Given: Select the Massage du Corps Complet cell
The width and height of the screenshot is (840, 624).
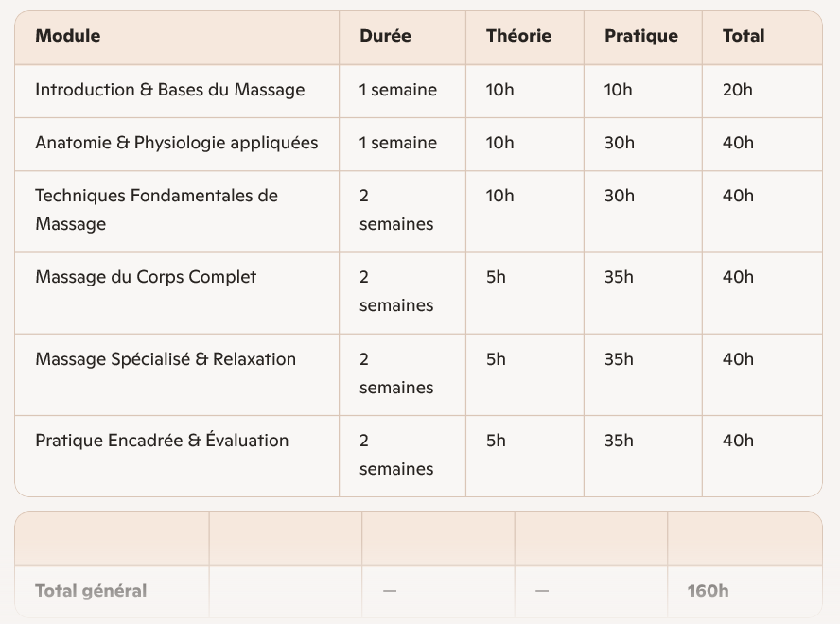Looking at the screenshot, I should (x=146, y=277).
